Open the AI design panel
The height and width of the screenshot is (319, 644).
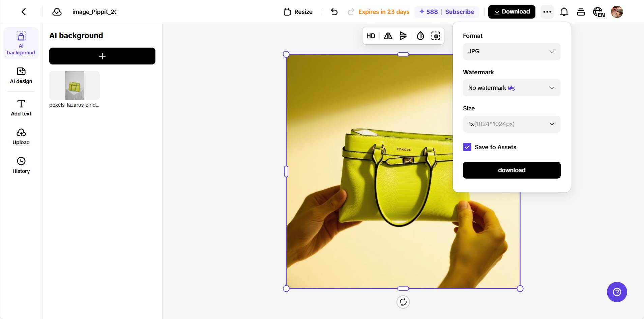pyautogui.click(x=21, y=76)
